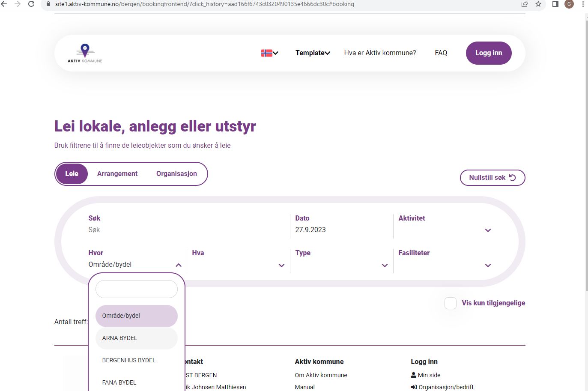Expand the Aktivitet dropdown
Viewport: 588px width, 391px height.
click(488, 230)
